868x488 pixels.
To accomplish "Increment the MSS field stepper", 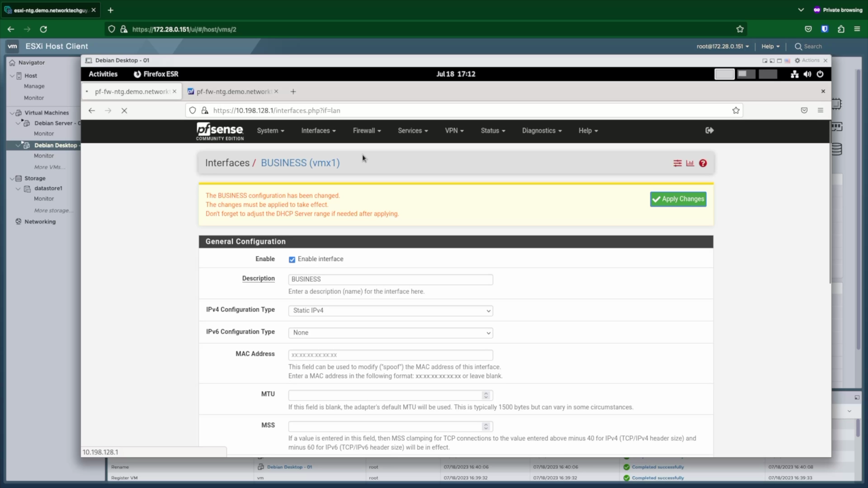I will tap(486, 425).
